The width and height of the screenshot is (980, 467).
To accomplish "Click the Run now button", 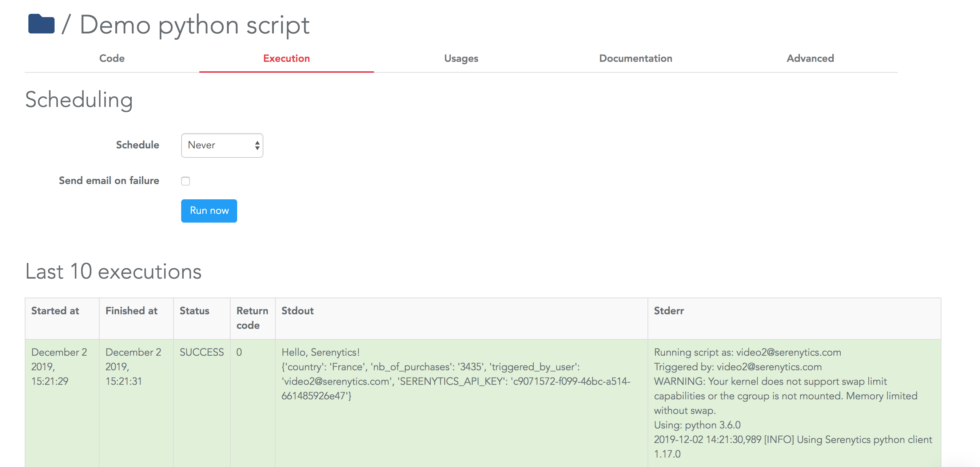I will point(210,210).
